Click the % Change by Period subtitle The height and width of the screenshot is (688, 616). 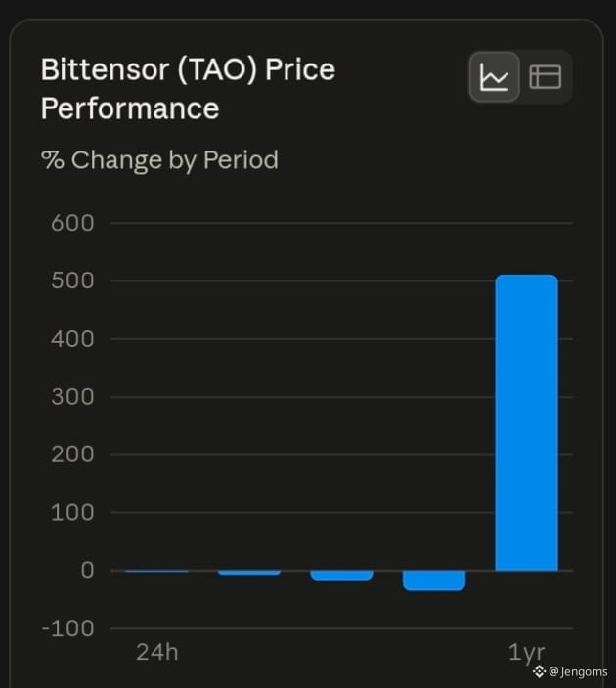tap(159, 159)
